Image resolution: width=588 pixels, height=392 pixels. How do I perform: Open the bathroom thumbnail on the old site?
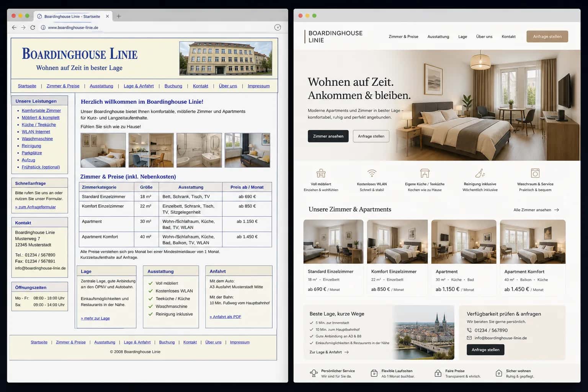pos(199,150)
